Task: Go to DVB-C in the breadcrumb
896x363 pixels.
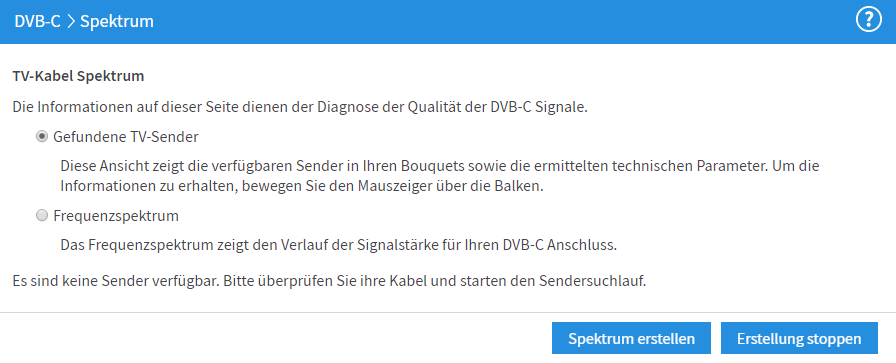Action: coord(37,22)
